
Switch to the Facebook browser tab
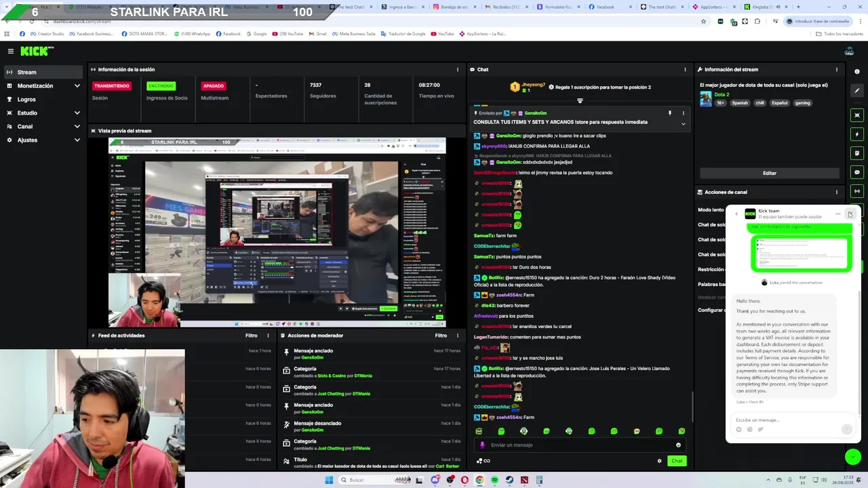[610, 7]
